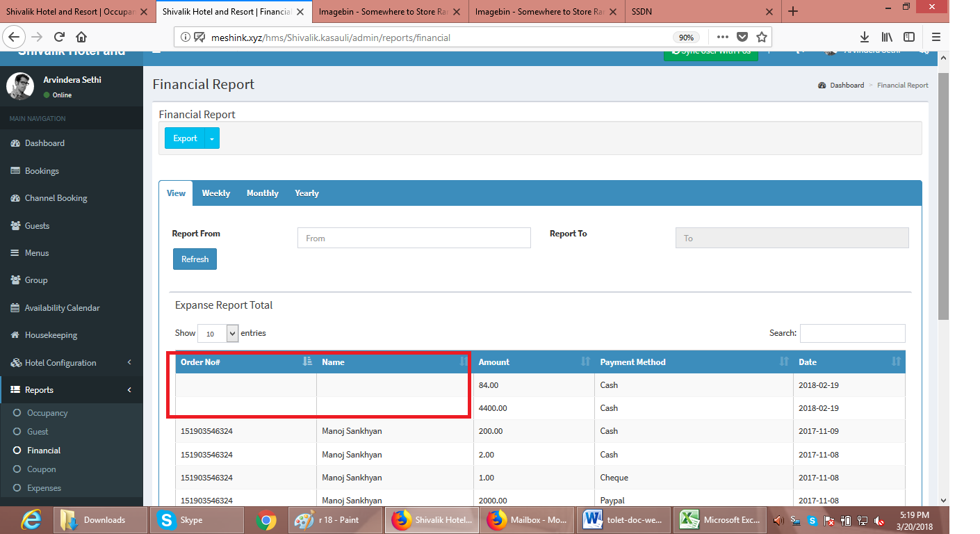Click the table Search box
Image resolution: width=980 pixels, height=534 pixels.
tap(853, 334)
